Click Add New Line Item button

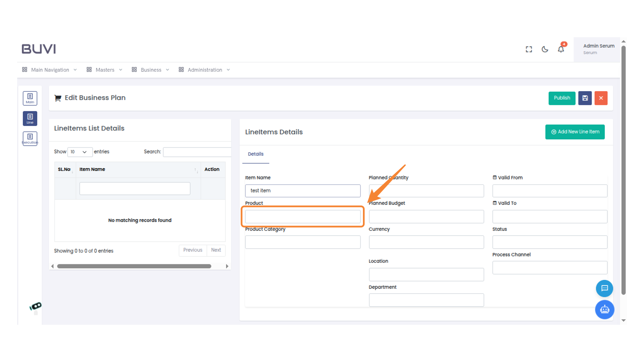[575, 132]
